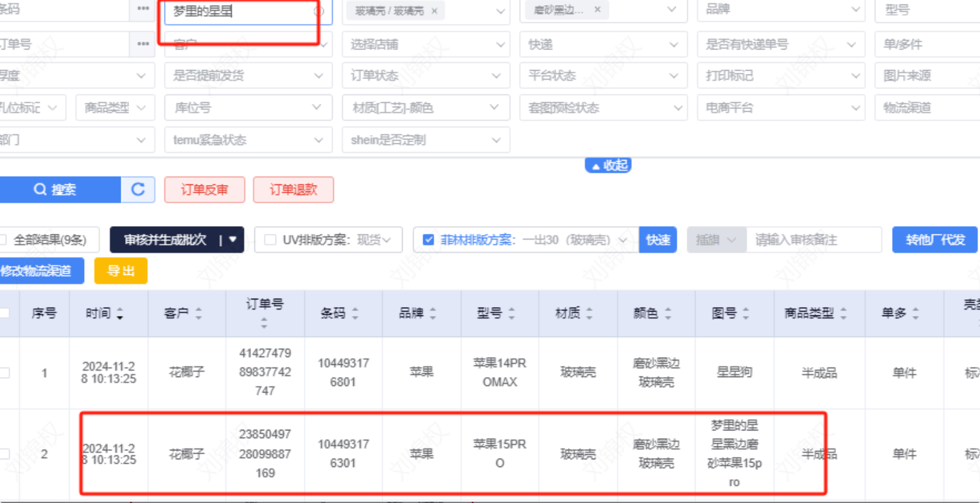Open the 商品类型 filter dropdown
The image size is (980, 503).
[115, 108]
